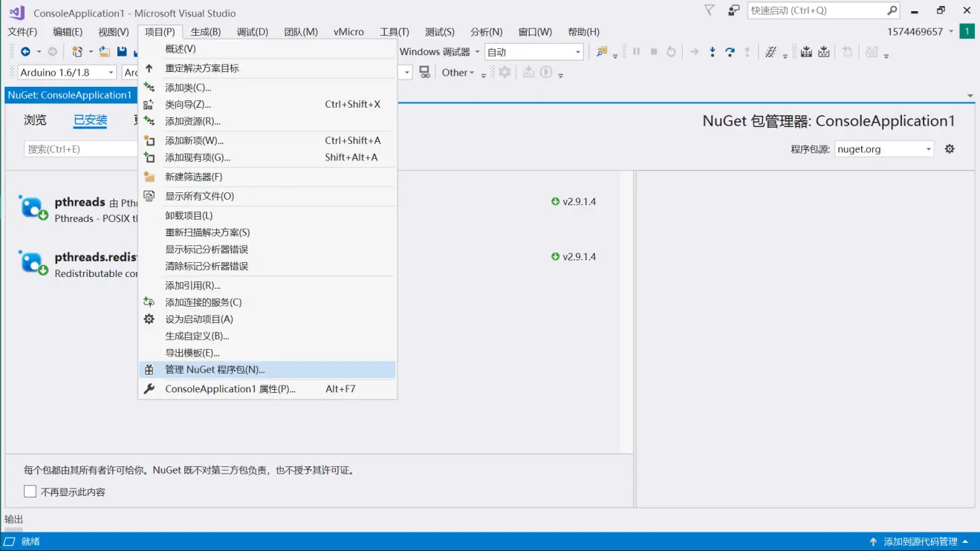Click the Visual Studio logo icon
The height and width of the screenshot is (551, 980).
click(16, 13)
